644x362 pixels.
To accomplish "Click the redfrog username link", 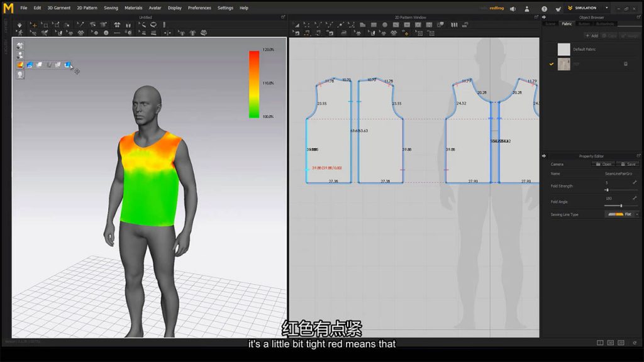I will click(497, 8).
